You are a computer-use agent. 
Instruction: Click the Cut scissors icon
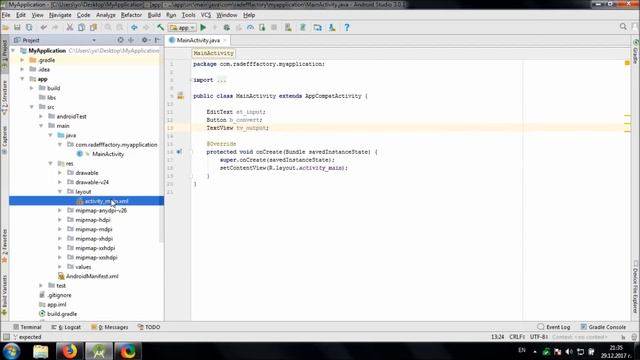(x=70, y=27)
